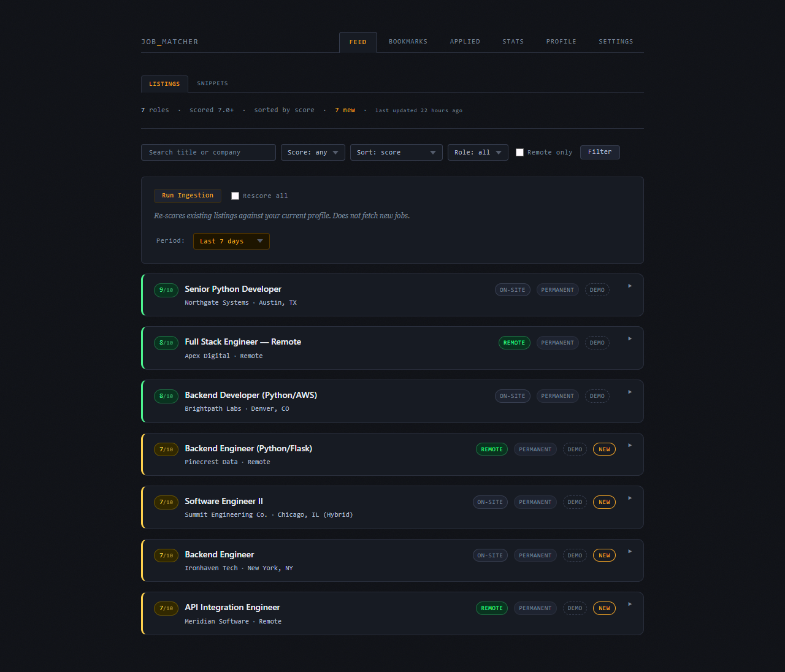This screenshot has height=672, width=785.
Task: Click the ON-SITE badge on Northgate Systems listing
Action: [512, 289]
